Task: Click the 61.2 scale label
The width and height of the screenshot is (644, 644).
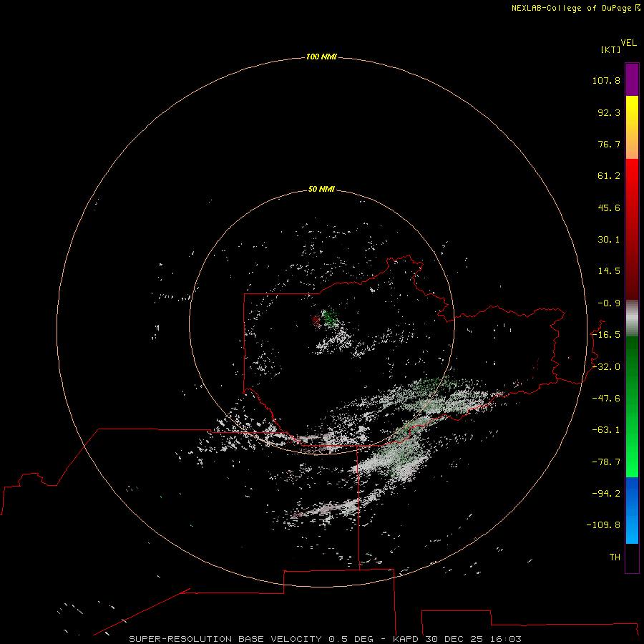Action: pyautogui.click(x=609, y=176)
